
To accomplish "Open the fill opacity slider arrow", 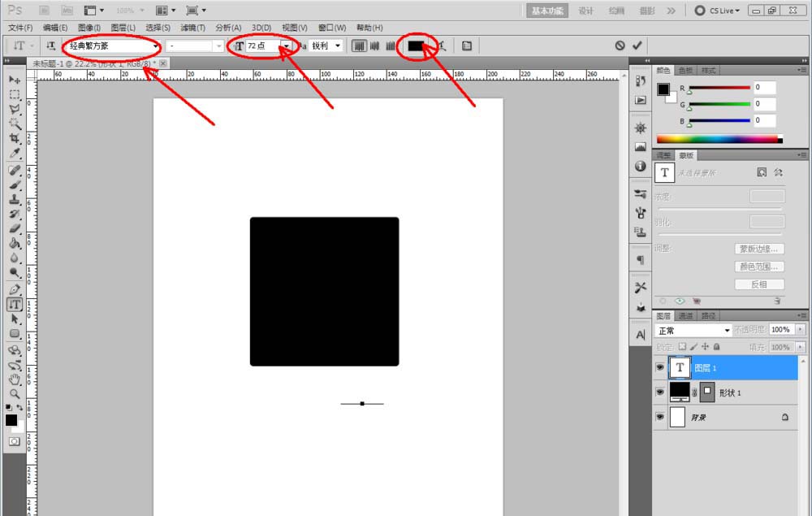I will point(801,347).
